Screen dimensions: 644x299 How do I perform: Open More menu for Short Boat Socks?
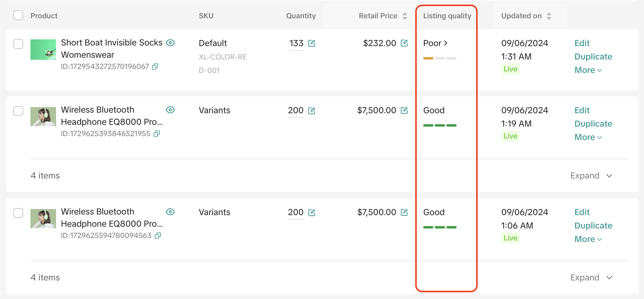[588, 70]
